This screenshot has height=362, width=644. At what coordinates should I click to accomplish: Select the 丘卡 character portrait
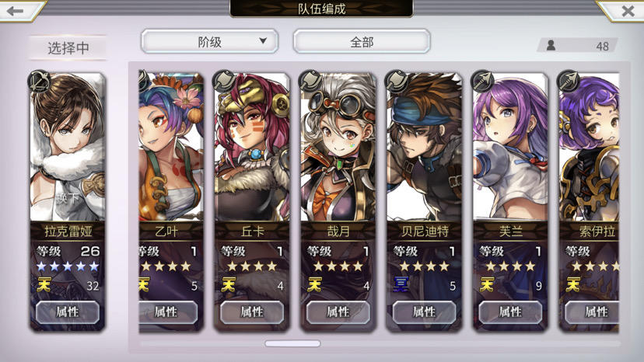(x=252, y=148)
